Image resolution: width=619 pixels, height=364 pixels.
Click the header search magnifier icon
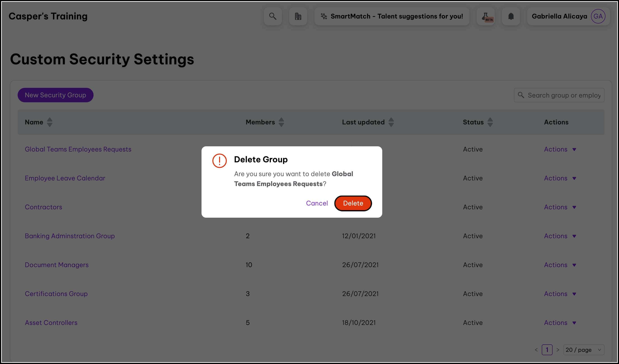coord(273,16)
